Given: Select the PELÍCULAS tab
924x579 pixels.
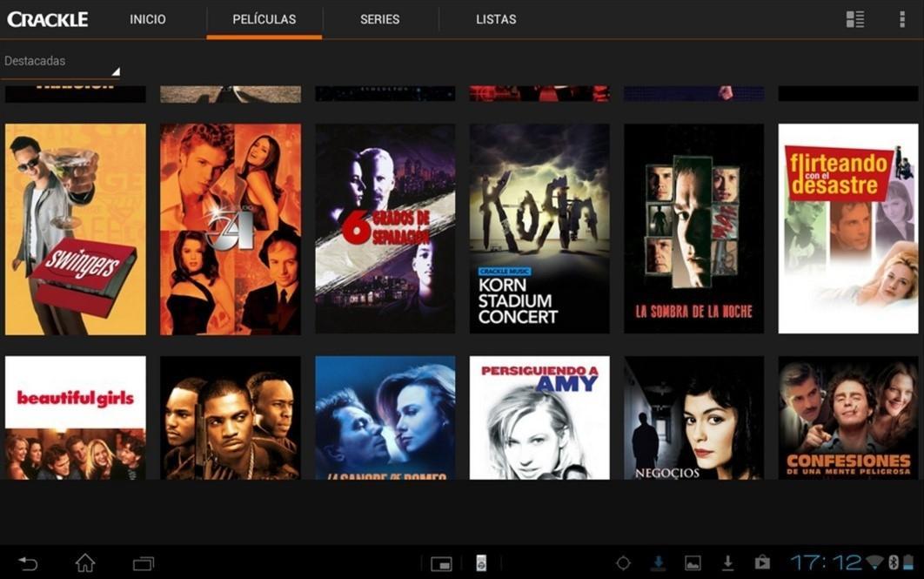Looking at the screenshot, I should pyautogui.click(x=264, y=19).
